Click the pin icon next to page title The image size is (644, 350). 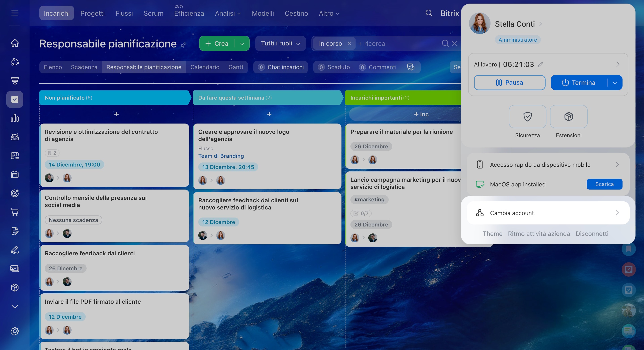183,45
